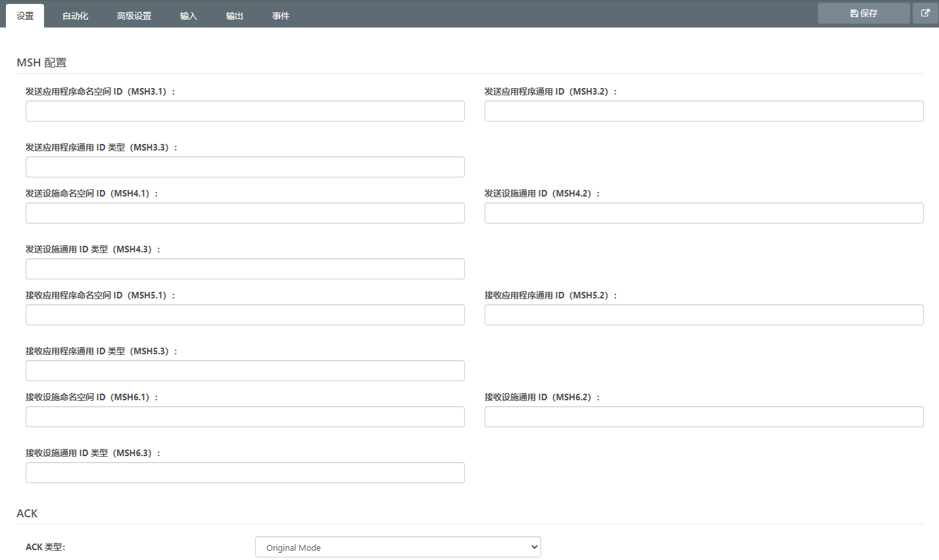Expand the ACK 类型 dropdown

[398, 547]
